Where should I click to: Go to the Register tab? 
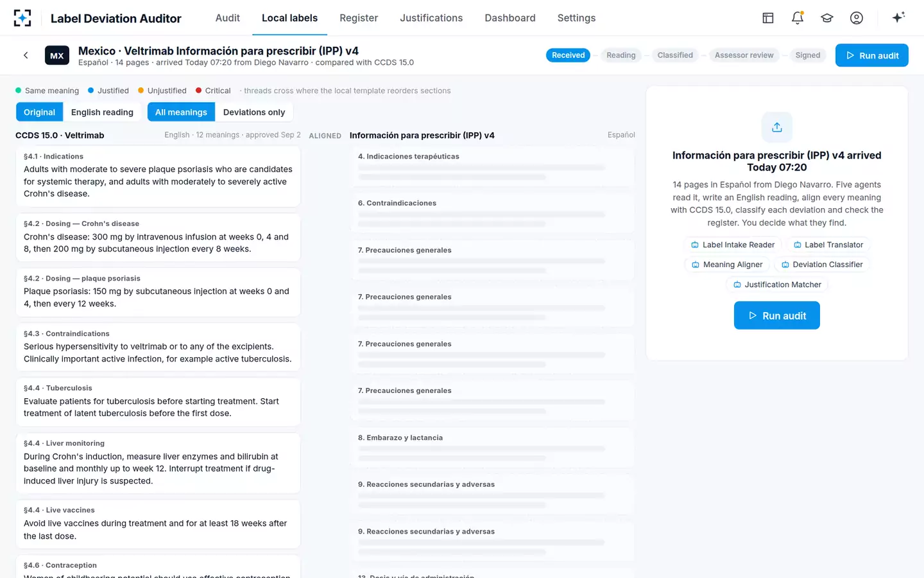tap(359, 18)
